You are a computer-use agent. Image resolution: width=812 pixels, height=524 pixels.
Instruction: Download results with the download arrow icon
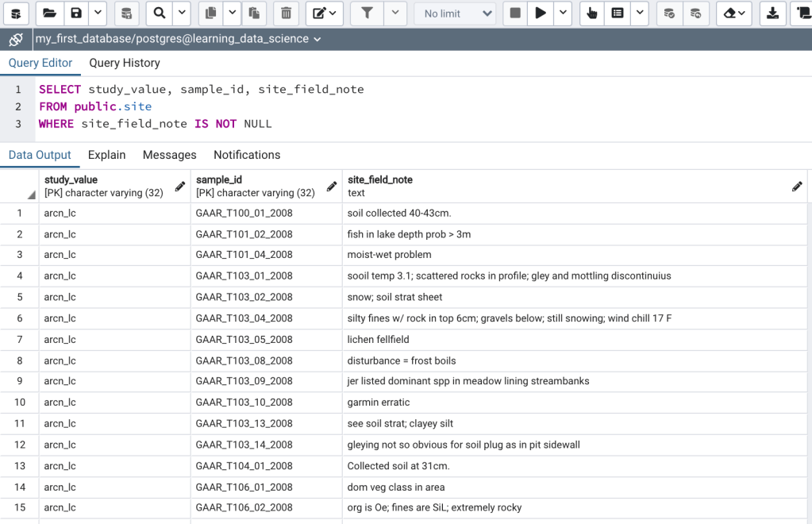click(772, 13)
